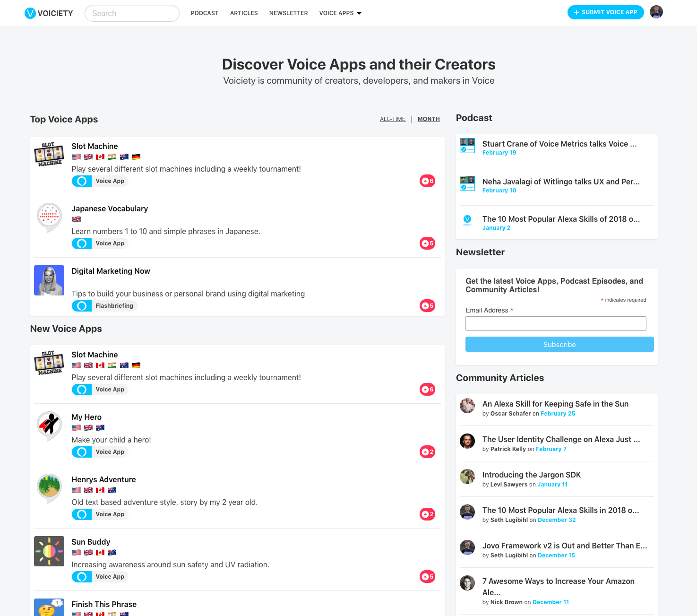The height and width of the screenshot is (616, 697).
Task: Click the German flag under Slot Machine in Top Voice Apps
Action: coord(136,157)
